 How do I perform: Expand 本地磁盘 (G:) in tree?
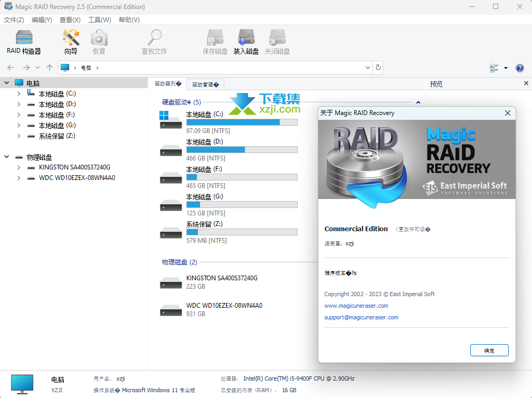point(18,125)
